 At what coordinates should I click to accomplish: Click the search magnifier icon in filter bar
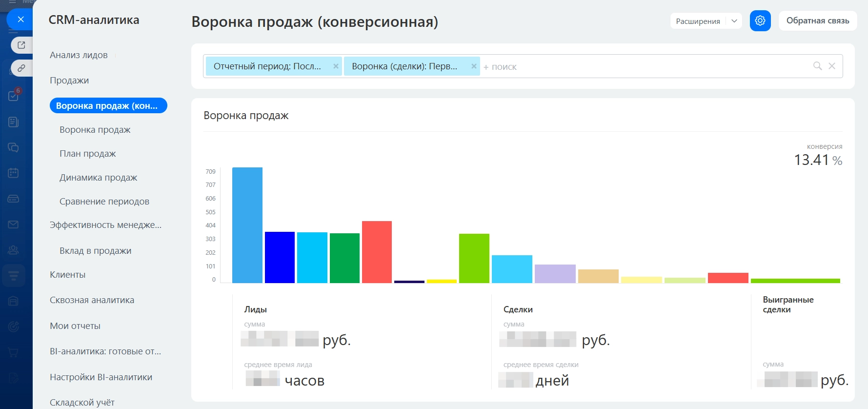pos(818,66)
